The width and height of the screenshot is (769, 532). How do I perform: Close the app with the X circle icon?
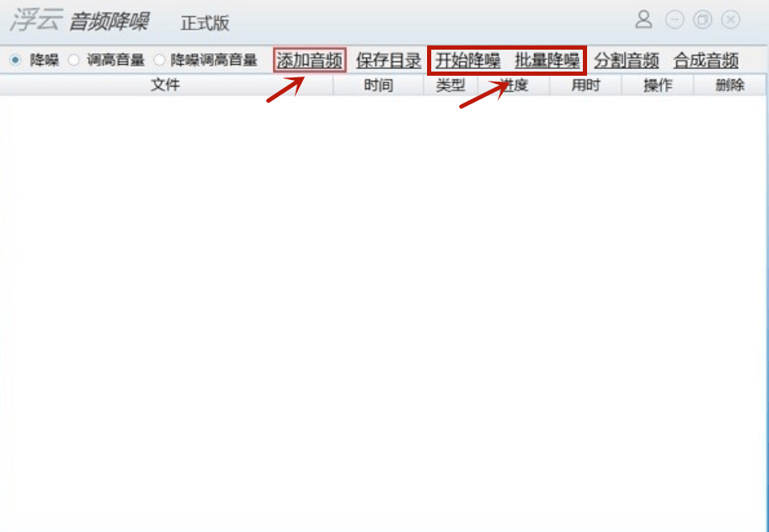tap(731, 19)
